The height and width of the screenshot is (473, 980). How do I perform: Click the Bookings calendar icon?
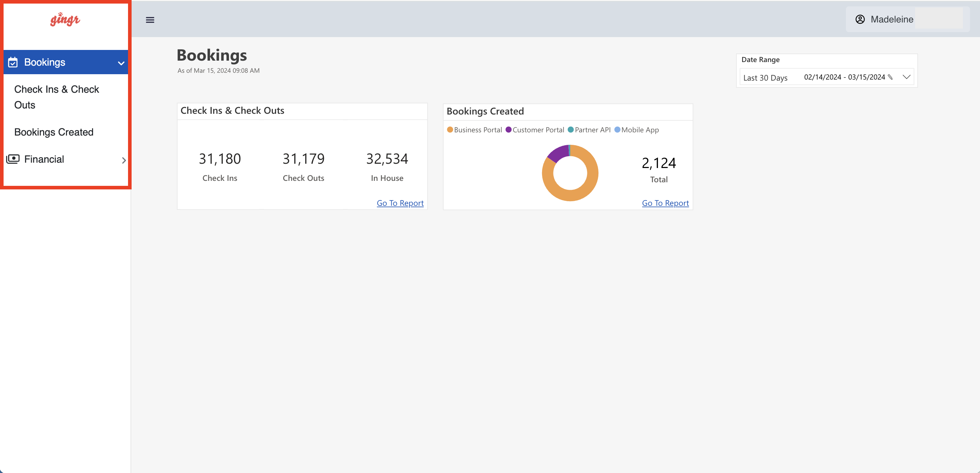click(13, 62)
